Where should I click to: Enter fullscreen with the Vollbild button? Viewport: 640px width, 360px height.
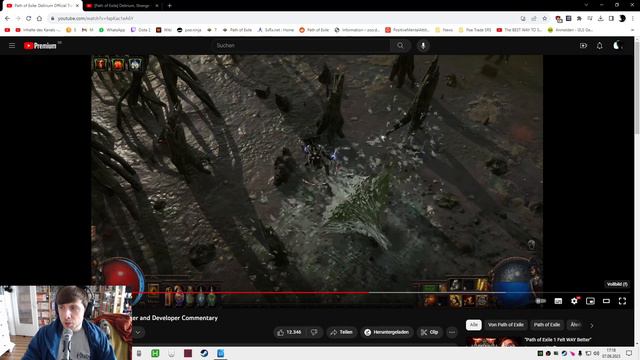[x=622, y=301]
